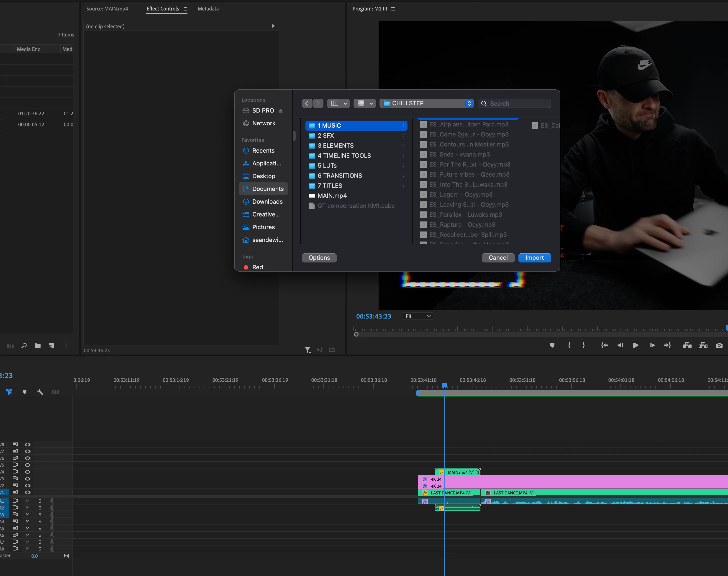Add marker using timeline marker icon
The height and width of the screenshot is (576, 728).
click(x=25, y=392)
